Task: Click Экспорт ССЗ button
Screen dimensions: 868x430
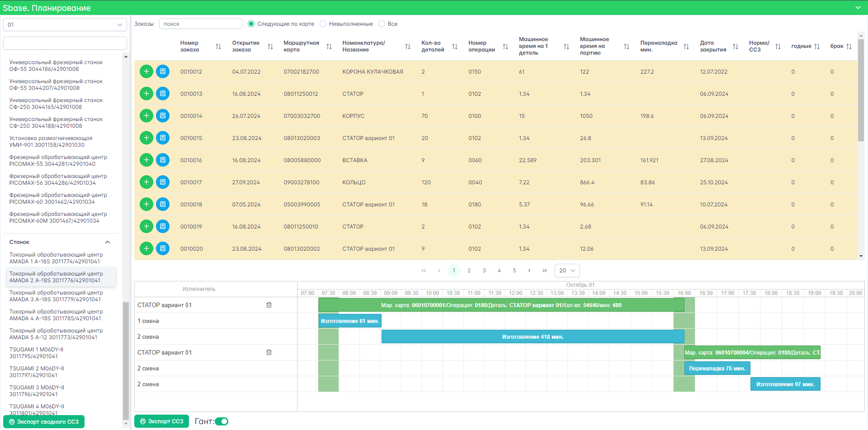Action: click(x=161, y=421)
